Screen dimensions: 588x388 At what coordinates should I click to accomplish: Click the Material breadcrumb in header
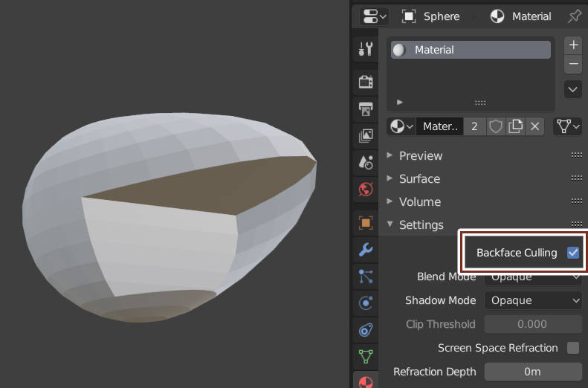tap(521, 16)
